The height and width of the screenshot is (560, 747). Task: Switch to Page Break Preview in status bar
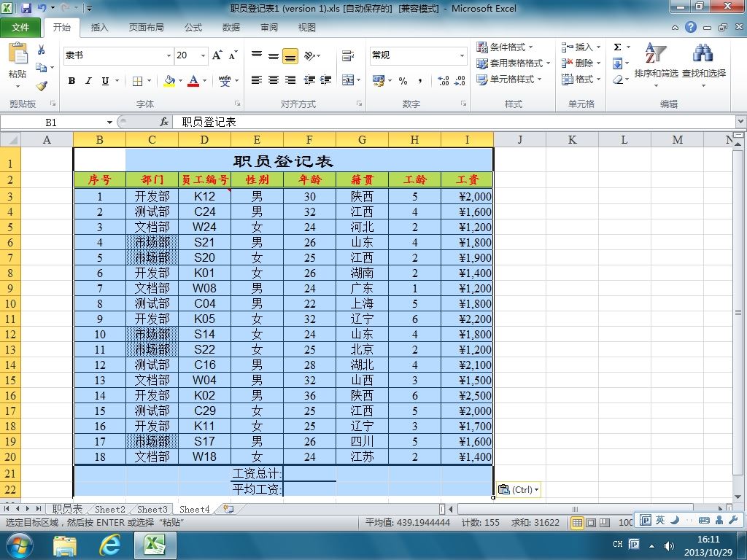(x=605, y=523)
